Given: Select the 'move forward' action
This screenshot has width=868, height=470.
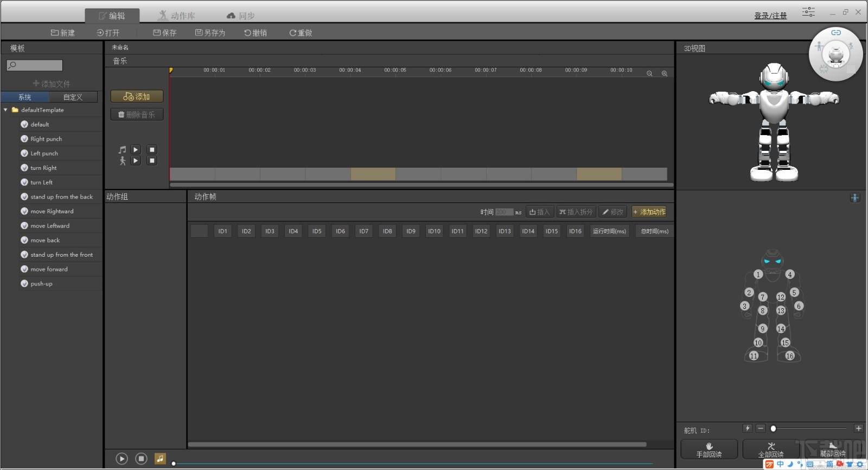Looking at the screenshot, I should click(49, 269).
